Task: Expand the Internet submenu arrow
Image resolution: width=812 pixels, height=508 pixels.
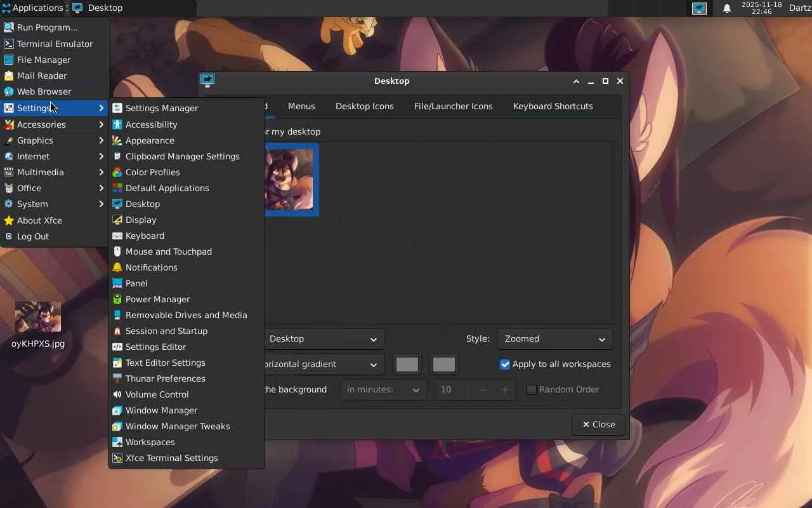Action: 101,156
